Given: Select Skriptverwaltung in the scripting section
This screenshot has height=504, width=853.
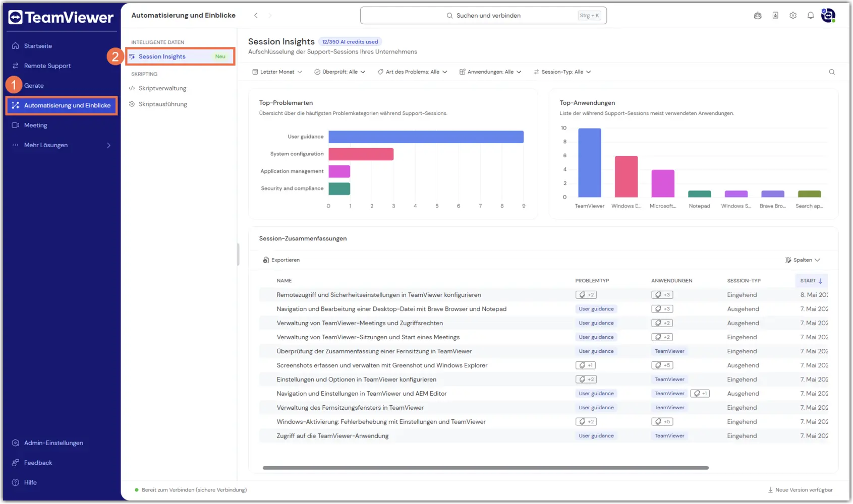Looking at the screenshot, I should coord(162,88).
